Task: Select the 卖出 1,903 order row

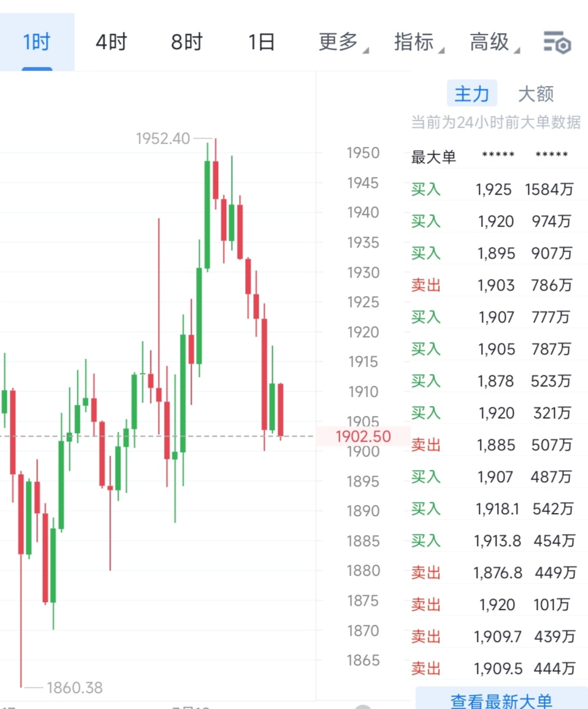Action: pos(498,285)
